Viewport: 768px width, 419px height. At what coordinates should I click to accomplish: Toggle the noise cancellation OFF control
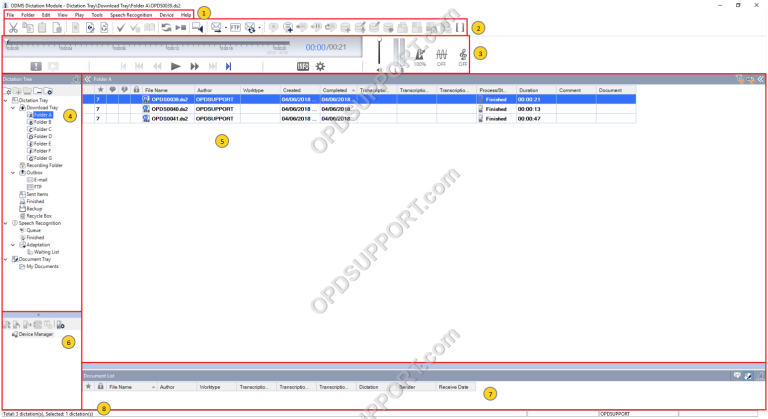click(x=441, y=57)
